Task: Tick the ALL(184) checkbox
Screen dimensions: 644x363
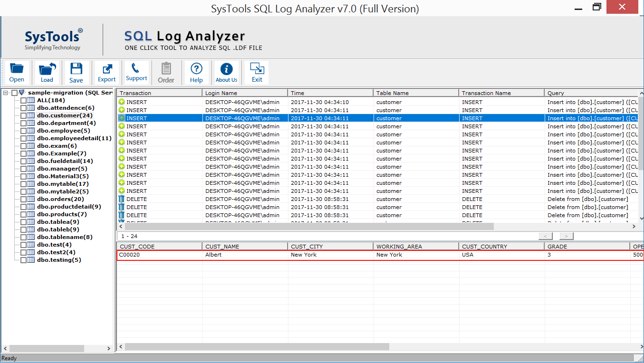Action: (x=23, y=100)
